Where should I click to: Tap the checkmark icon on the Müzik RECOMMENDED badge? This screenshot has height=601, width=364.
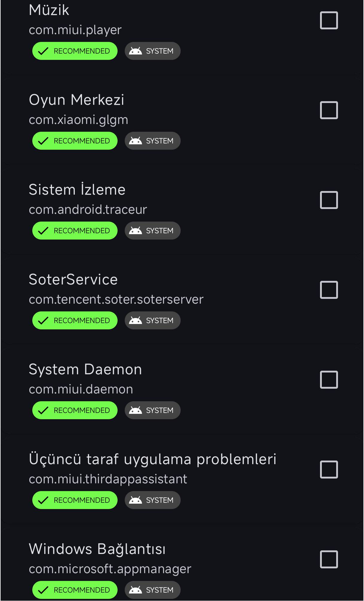click(43, 51)
